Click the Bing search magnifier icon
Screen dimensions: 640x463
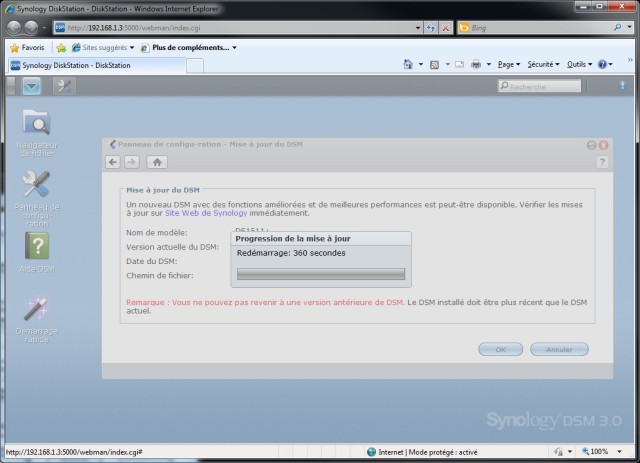617,27
